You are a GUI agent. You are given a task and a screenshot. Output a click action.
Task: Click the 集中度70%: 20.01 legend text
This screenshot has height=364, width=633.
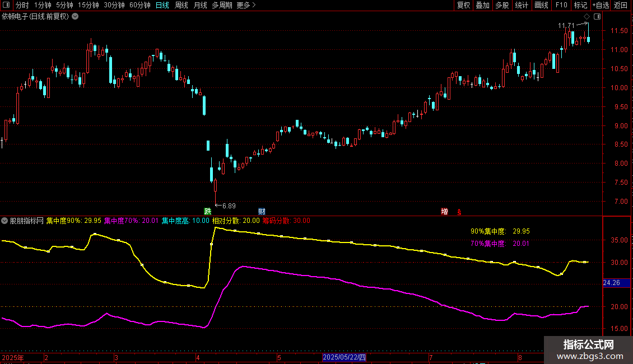click(131, 221)
